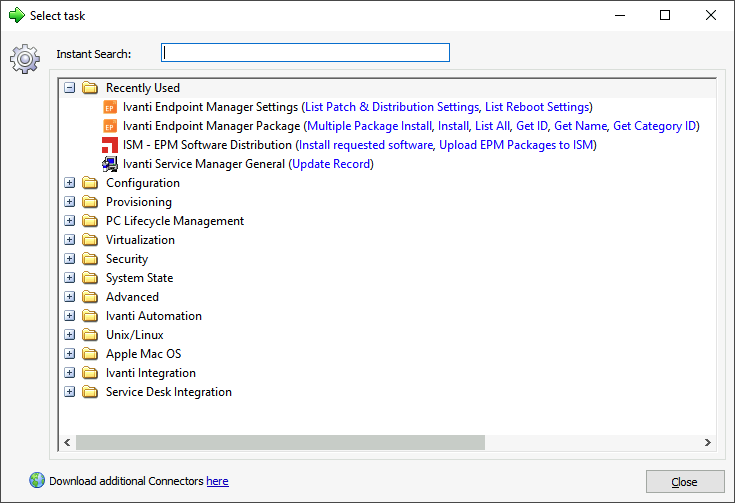This screenshot has height=504, width=735.
Task: Expand the Unix/Linux node
Action: pyautogui.click(x=69, y=335)
